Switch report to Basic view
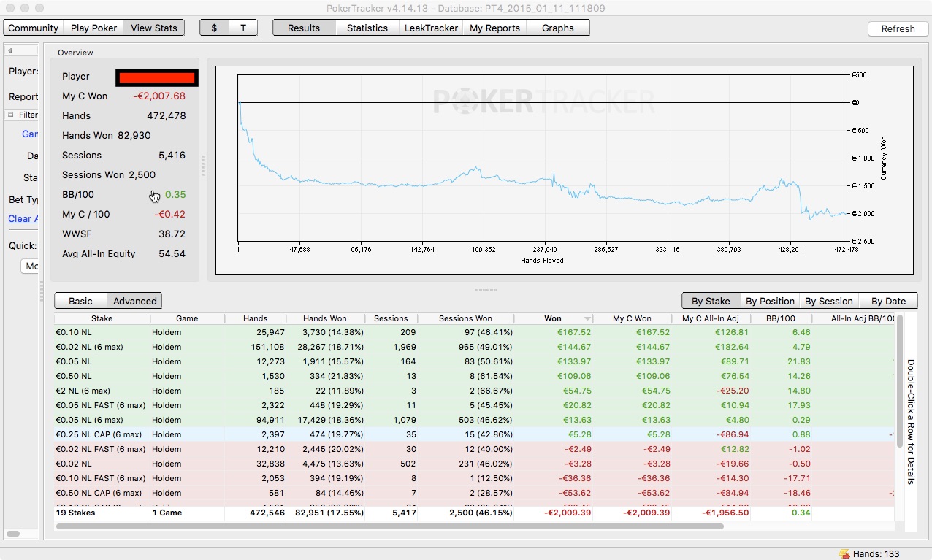932x560 pixels. point(80,301)
